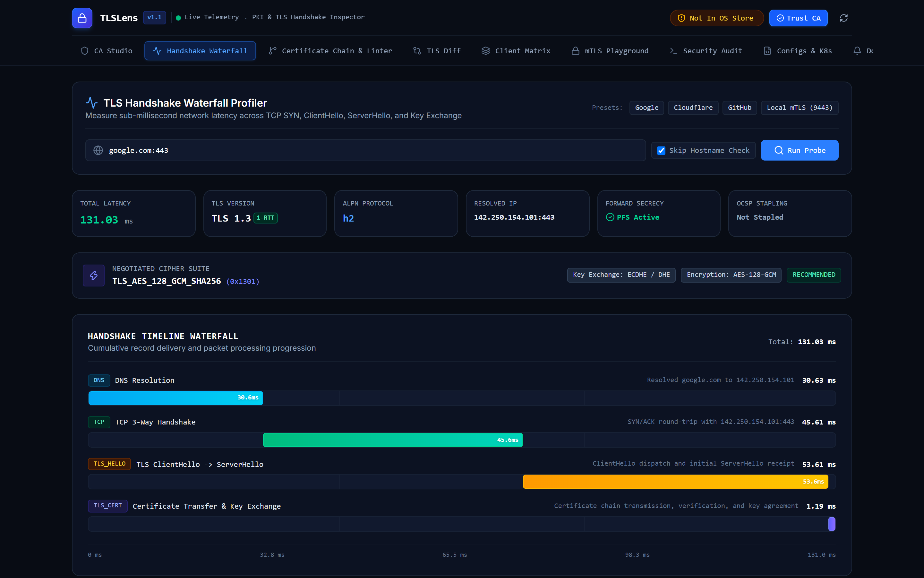Screen dimensions: 924x578
Task: Click the TLSLens lock logo icon
Action: (82, 18)
